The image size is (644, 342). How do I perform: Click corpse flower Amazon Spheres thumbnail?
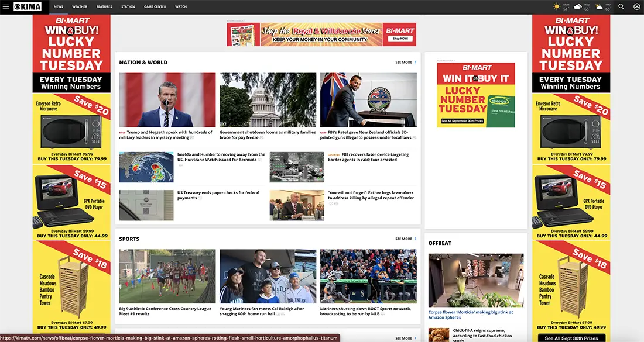(x=476, y=280)
